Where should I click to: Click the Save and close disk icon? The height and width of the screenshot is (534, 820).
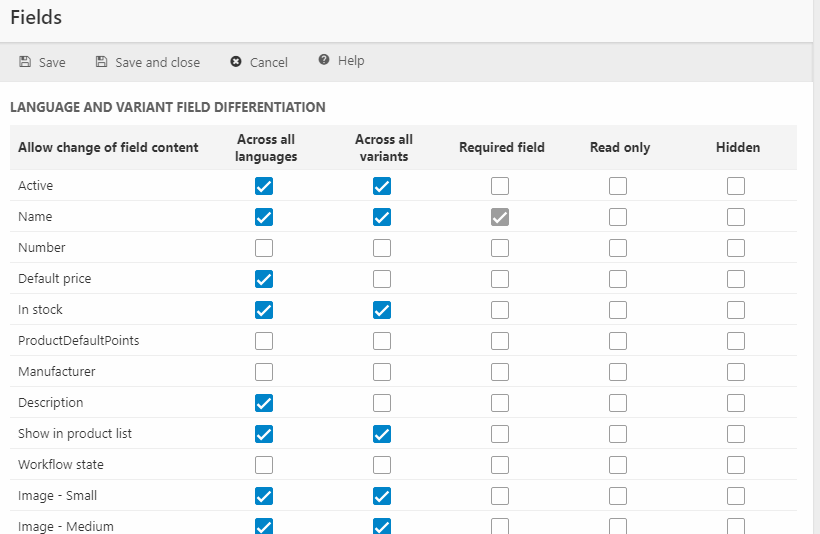(x=101, y=62)
